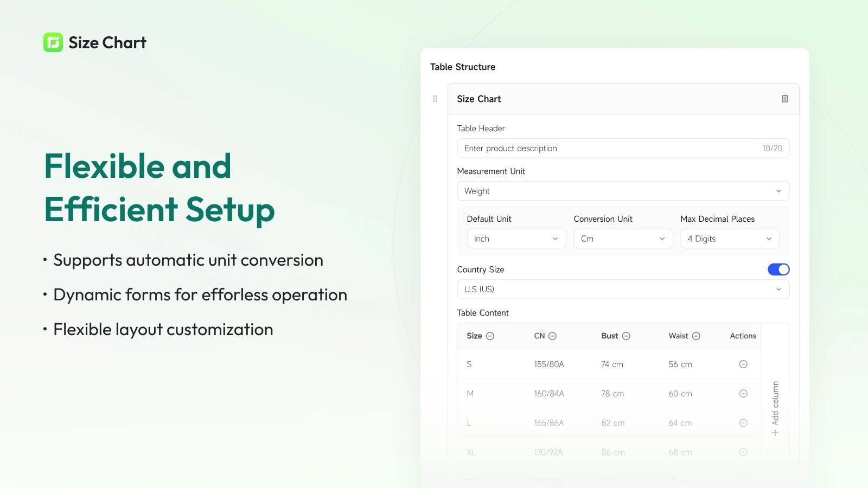The width and height of the screenshot is (868, 488).
Task: Click the Bust column header label
Action: pyautogui.click(x=610, y=336)
